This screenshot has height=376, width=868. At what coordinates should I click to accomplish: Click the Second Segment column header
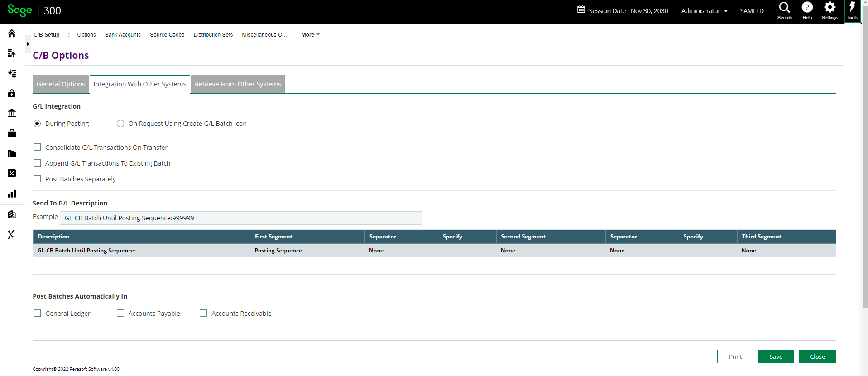(x=551, y=237)
